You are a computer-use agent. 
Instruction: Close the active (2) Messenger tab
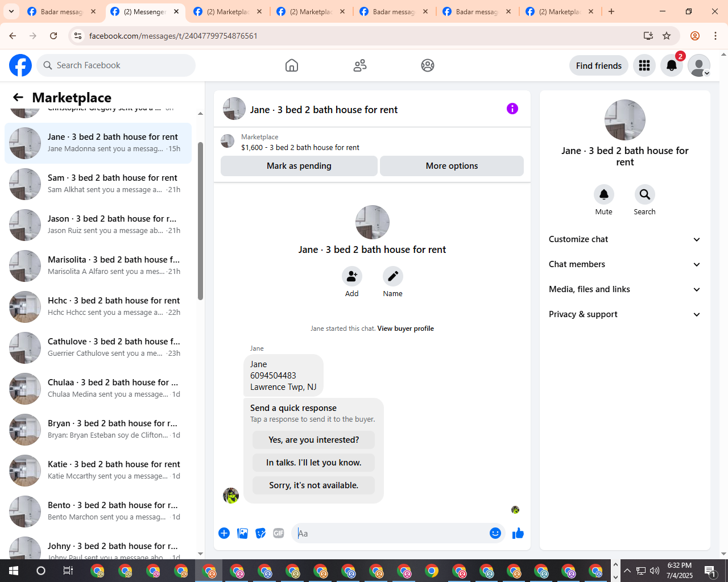(176, 11)
